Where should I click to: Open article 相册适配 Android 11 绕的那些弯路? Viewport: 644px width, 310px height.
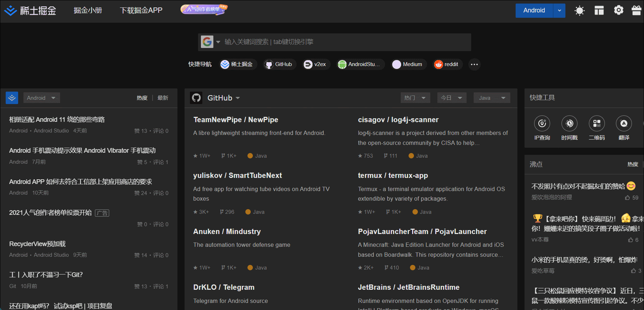tap(57, 120)
